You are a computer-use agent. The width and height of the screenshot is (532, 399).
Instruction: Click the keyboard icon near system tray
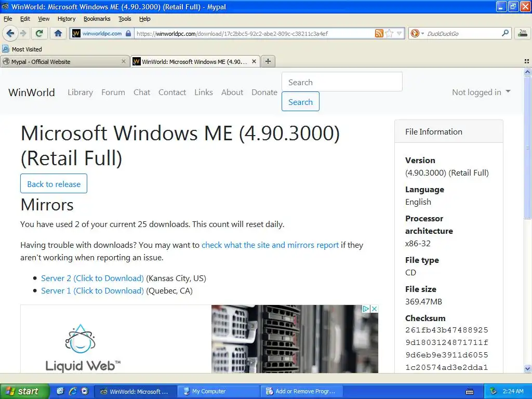(470, 392)
